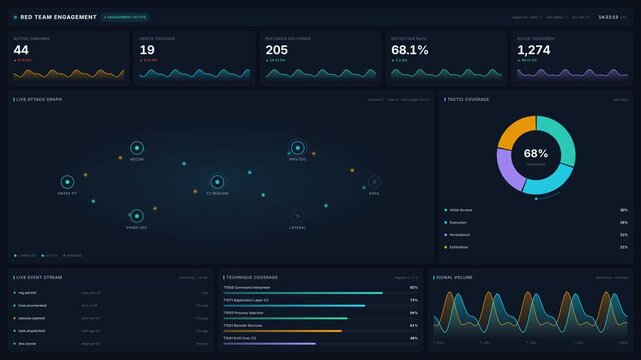Click the LIVE ATTACK GRAPH panel title
Viewport: 641px width, 360px height.
(x=39, y=99)
